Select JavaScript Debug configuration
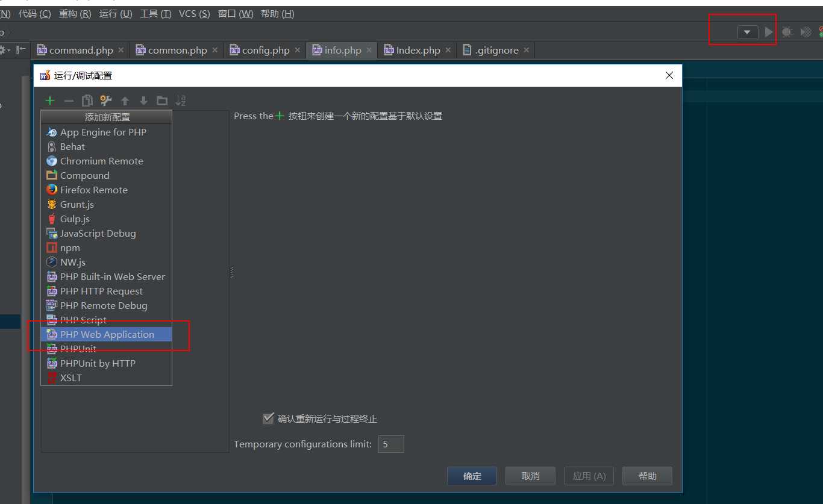This screenshot has height=504, width=823. coord(107,233)
